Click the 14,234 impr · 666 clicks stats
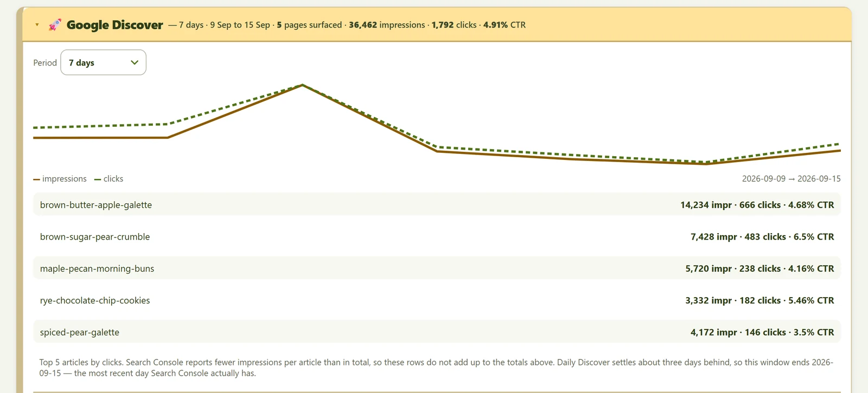 [x=757, y=205]
